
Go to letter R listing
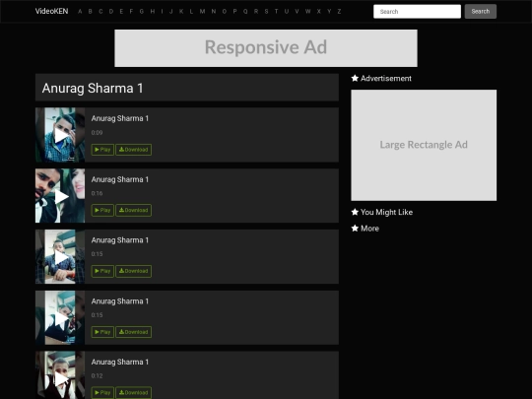pyautogui.click(x=256, y=12)
